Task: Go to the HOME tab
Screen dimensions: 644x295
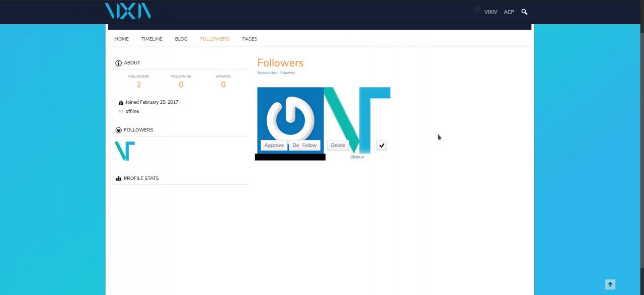Action: click(x=121, y=39)
